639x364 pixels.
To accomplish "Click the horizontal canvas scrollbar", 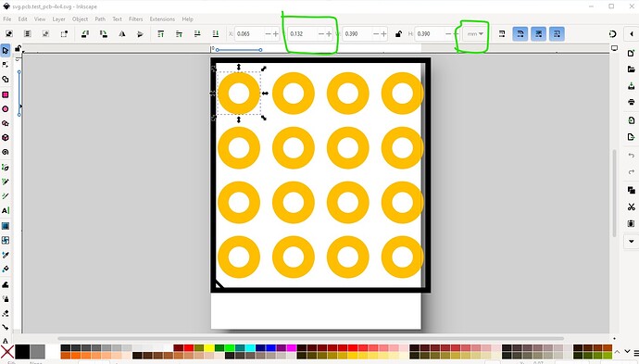I will pos(310,338).
